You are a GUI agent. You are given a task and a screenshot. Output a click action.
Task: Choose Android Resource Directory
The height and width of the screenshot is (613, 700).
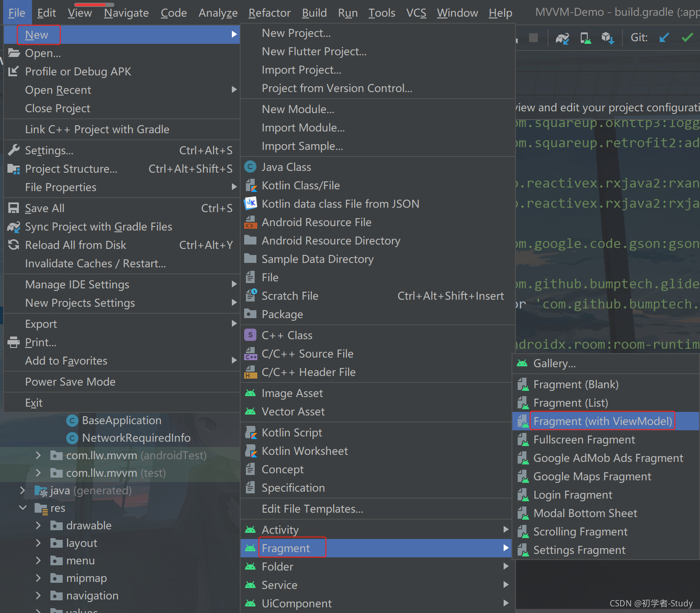coord(378,241)
